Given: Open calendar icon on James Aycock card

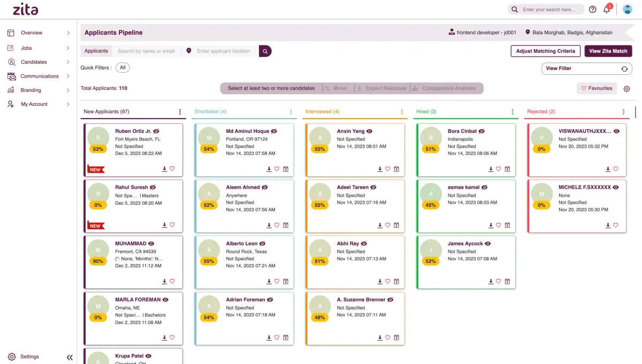Looking at the screenshot, I should coord(507,281).
